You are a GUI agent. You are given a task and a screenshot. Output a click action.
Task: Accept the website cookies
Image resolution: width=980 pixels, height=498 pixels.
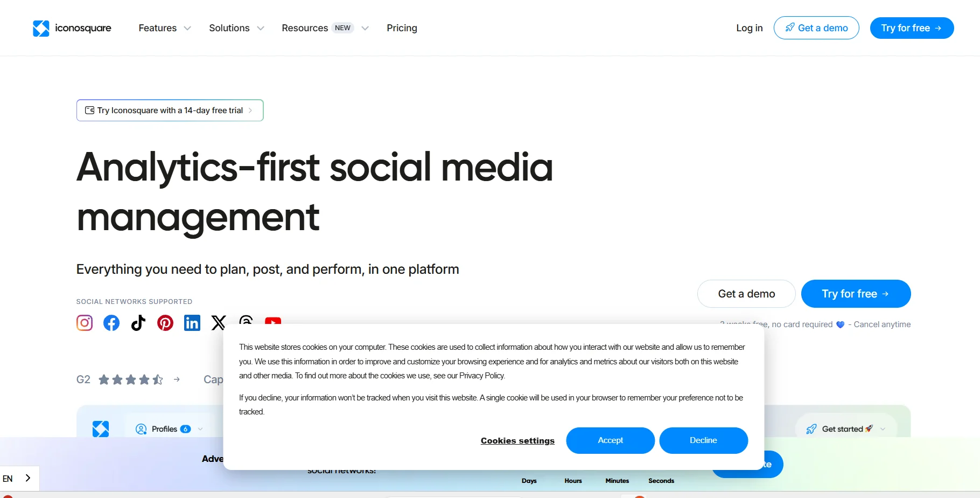point(610,440)
